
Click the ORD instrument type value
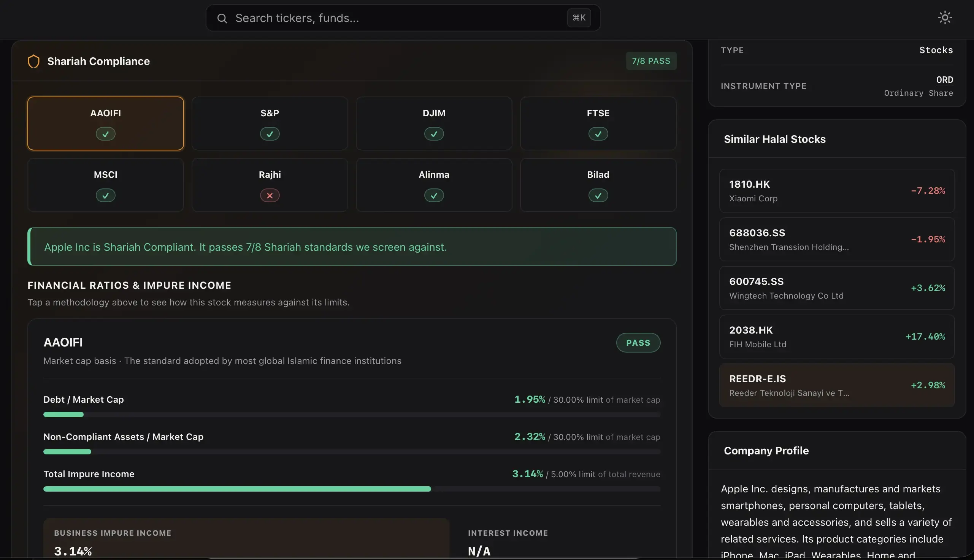[x=944, y=80]
